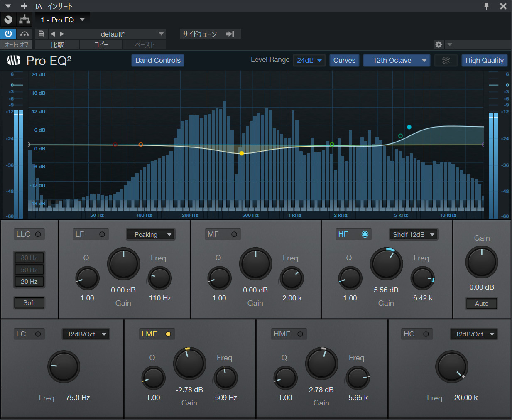Viewport: 512px width, 420px height.
Task: Disable the LMF band
Action: [168, 334]
